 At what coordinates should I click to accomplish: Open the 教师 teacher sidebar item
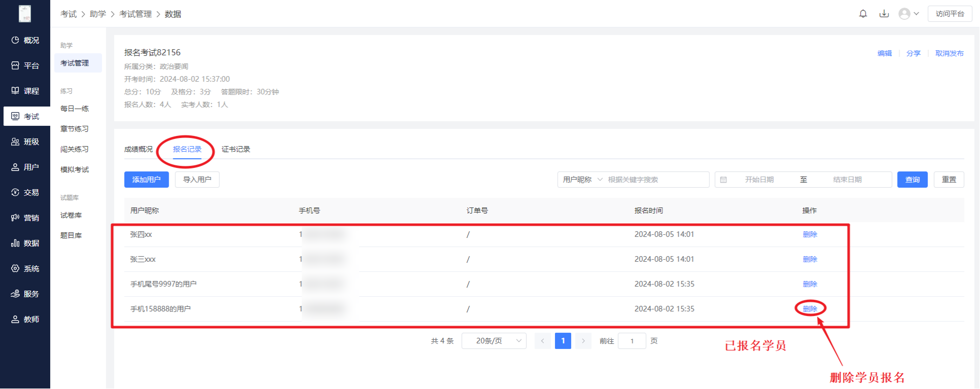25,319
